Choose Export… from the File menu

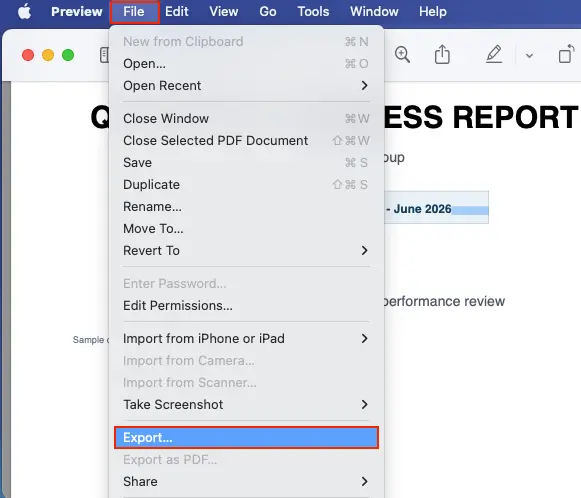pos(246,438)
